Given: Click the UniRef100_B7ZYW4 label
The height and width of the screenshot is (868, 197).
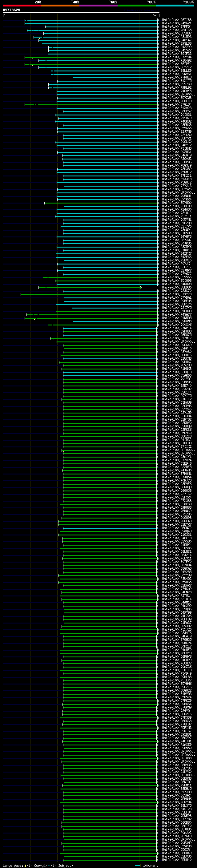Looking at the screenshot, I should (x=176, y=57).
